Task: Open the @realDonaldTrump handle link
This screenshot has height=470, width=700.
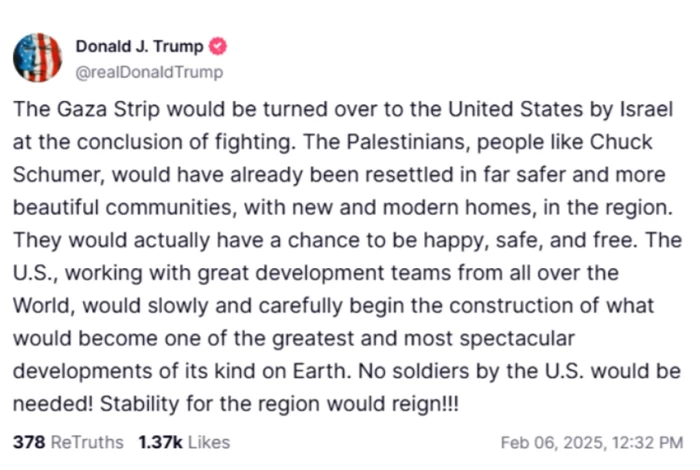Action: coord(149,72)
